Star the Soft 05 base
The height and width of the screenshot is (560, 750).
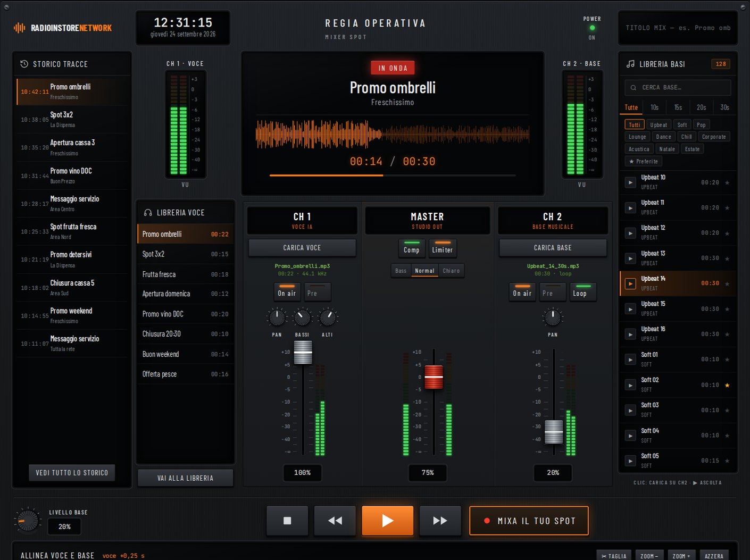pyautogui.click(x=727, y=461)
